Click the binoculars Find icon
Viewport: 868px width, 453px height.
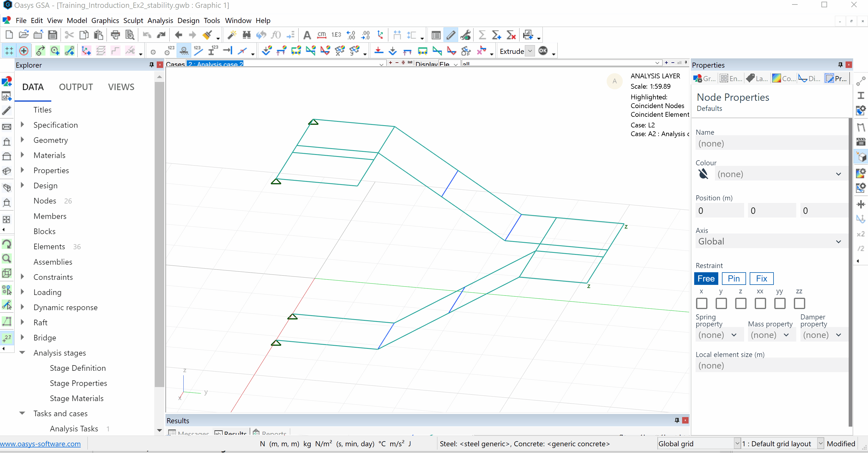coord(246,35)
